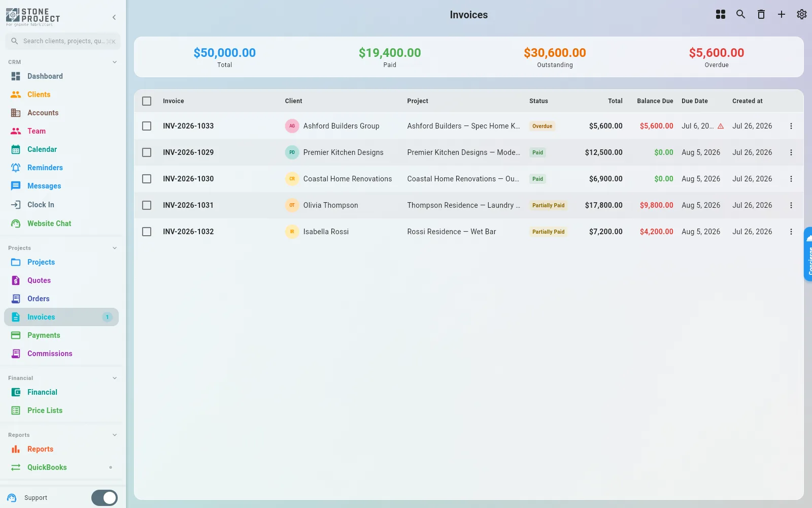Check the box for INV-2026-1032

[x=147, y=232]
